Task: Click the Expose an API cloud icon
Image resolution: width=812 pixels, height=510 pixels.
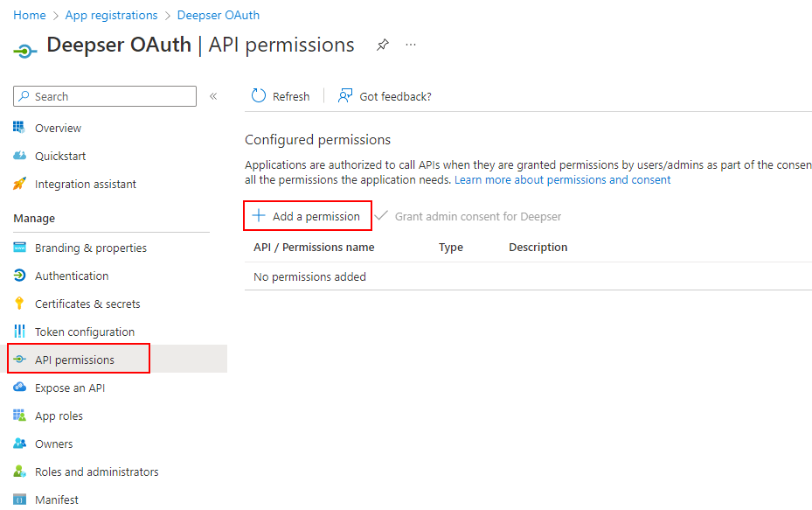Action: 19,388
